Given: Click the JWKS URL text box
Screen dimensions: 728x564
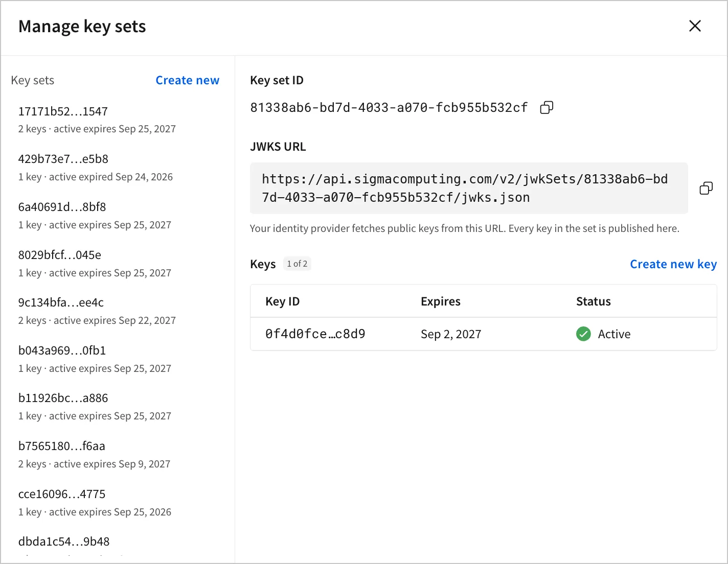Looking at the screenshot, I should [x=469, y=188].
